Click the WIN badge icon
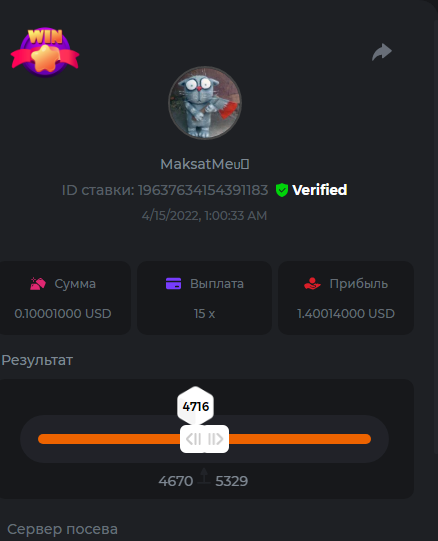The height and width of the screenshot is (541, 438). [45, 52]
